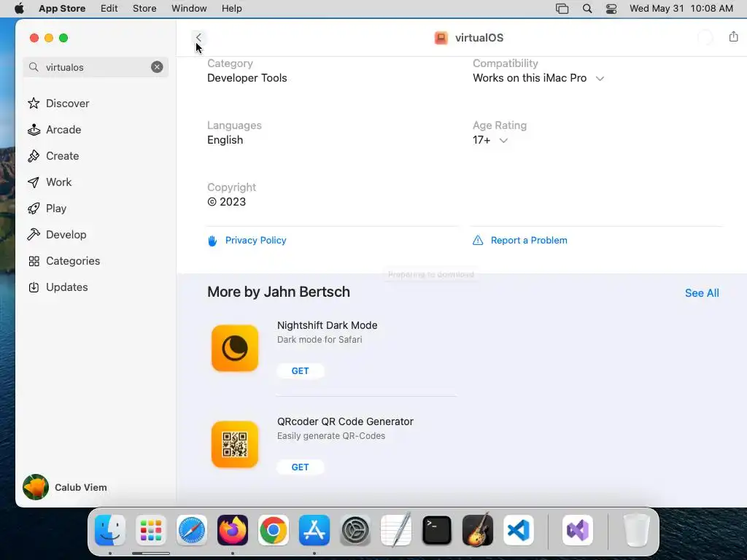
Task: Launch Google Chrome from the Dock
Action: 274,530
